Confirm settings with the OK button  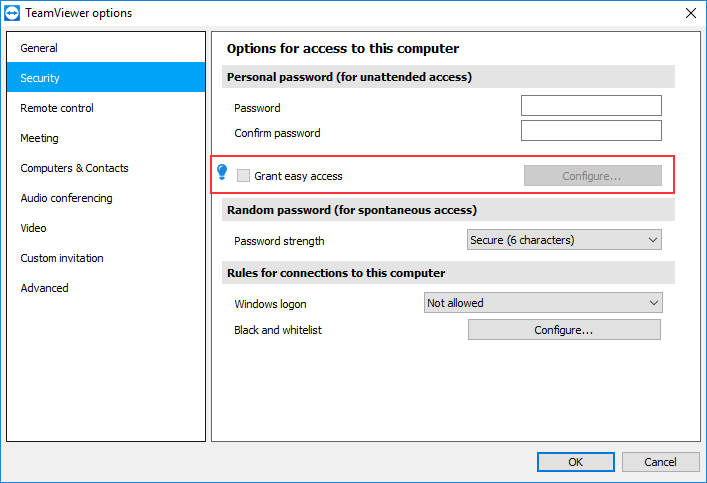click(x=575, y=462)
